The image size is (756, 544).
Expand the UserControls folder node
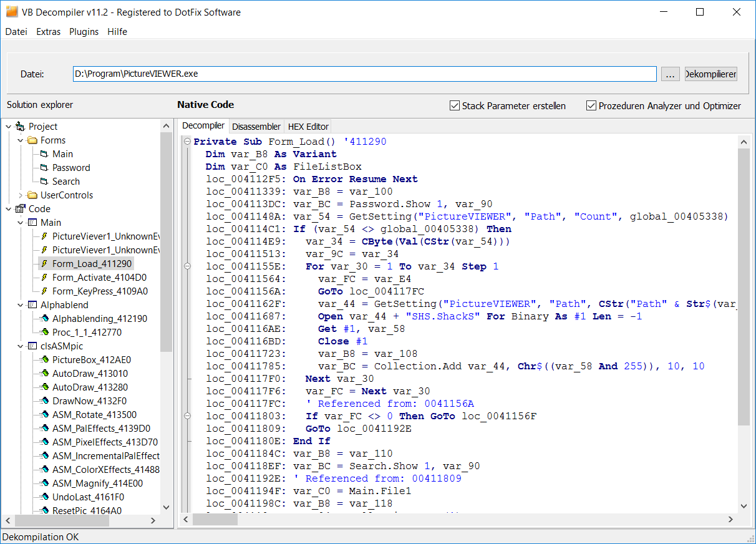(x=20, y=195)
